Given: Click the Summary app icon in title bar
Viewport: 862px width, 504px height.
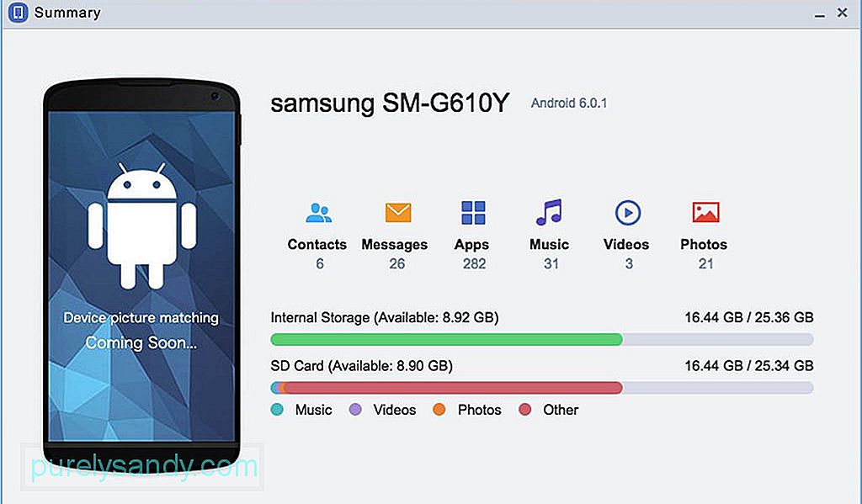Looking at the screenshot, I should [x=18, y=12].
